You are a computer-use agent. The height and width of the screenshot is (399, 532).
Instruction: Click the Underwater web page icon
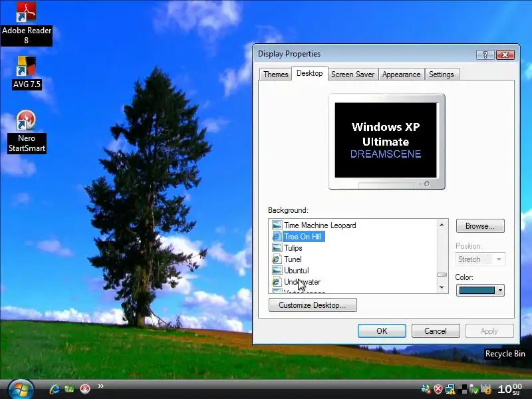tap(277, 282)
